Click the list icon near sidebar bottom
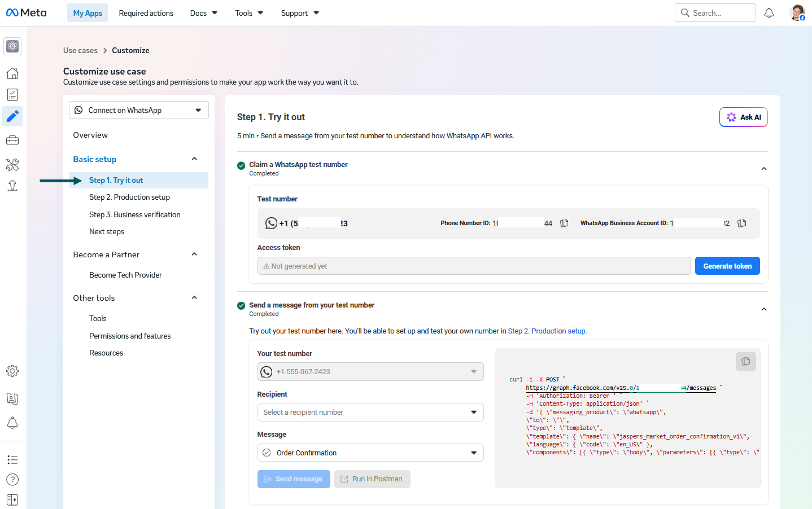Image resolution: width=812 pixels, height=509 pixels. (12, 459)
